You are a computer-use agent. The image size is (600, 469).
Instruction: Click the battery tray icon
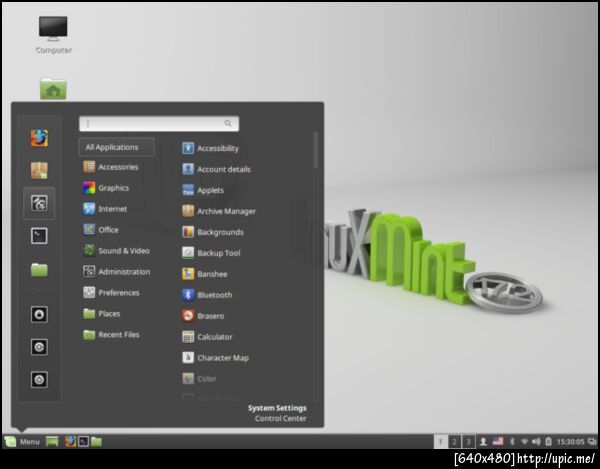(548, 441)
